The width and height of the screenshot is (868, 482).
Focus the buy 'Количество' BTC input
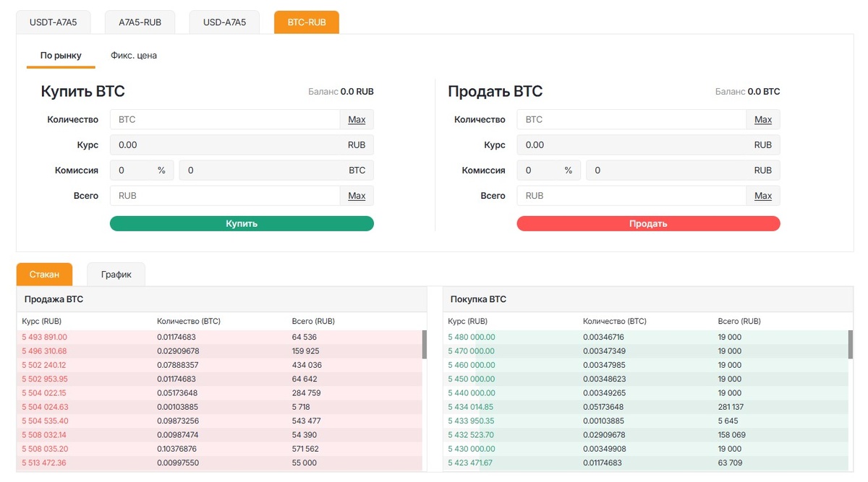[225, 119]
